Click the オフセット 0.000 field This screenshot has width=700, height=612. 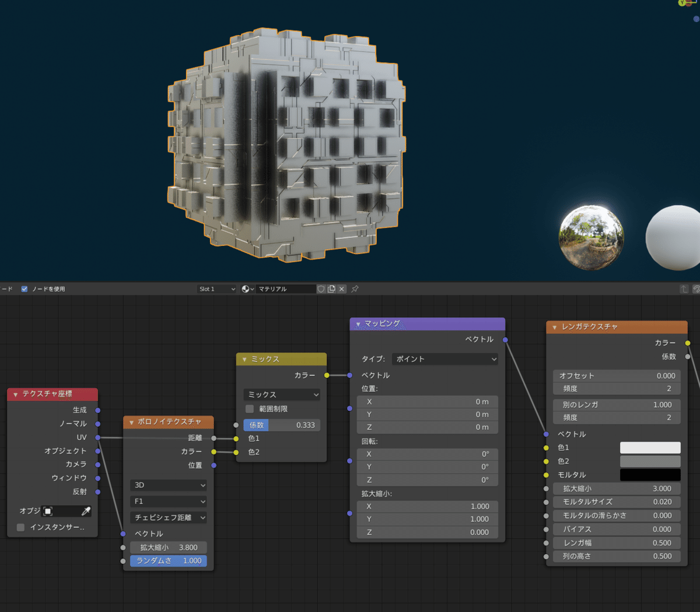(617, 376)
